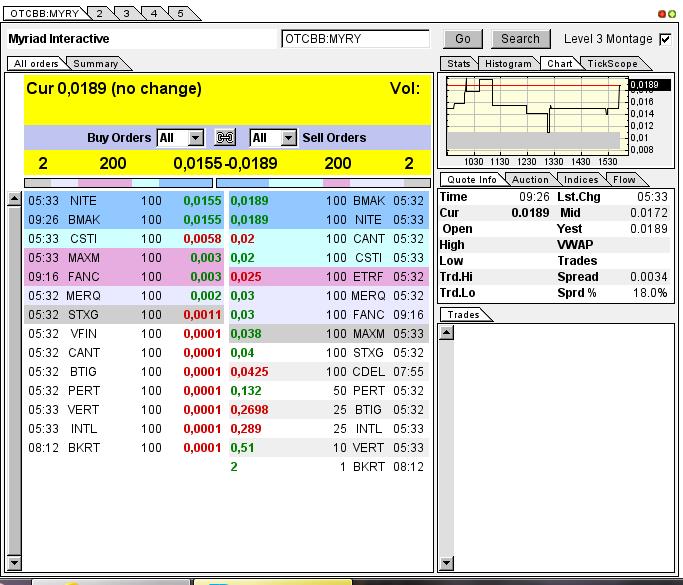
Task: Click the Spread value 0.0034
Action: click(x=649, y=277)
